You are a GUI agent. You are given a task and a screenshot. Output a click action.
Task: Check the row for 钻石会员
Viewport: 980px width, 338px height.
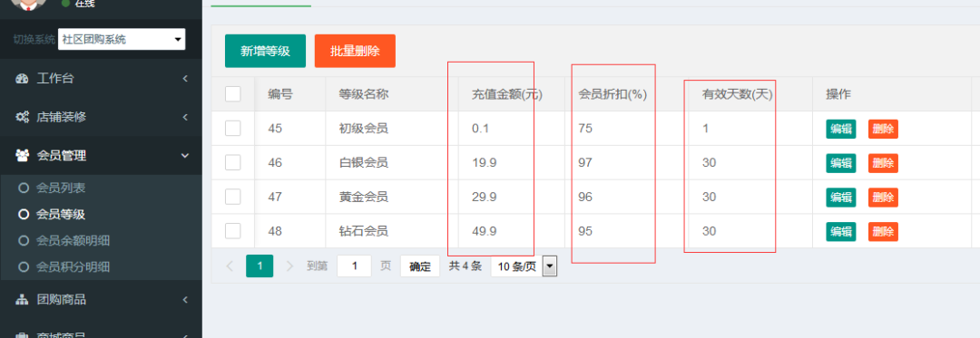[232, 231]
